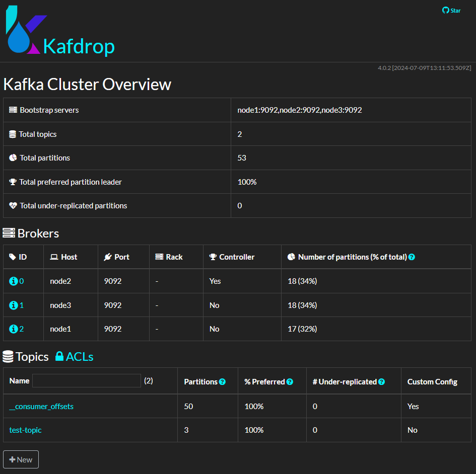The width and height of the screenshot is (476, 474).
Task: Click the plus icon on New button
Action: 12,459
